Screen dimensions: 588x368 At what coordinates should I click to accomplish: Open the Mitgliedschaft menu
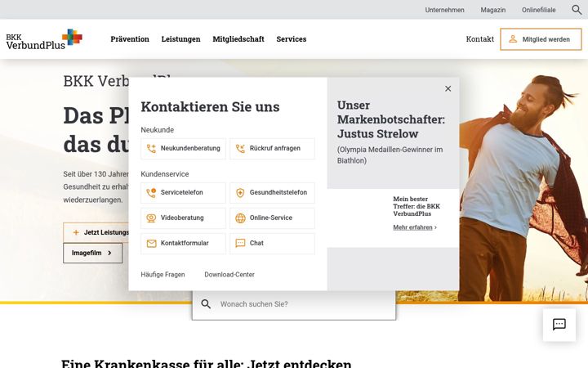pyautogui.click(x=238, y=39)
